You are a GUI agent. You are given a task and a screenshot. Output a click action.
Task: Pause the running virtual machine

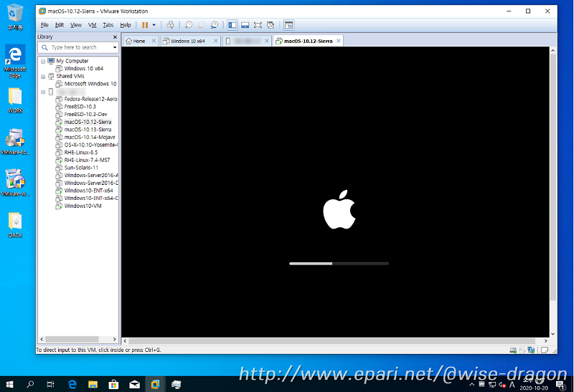(145, 25)
